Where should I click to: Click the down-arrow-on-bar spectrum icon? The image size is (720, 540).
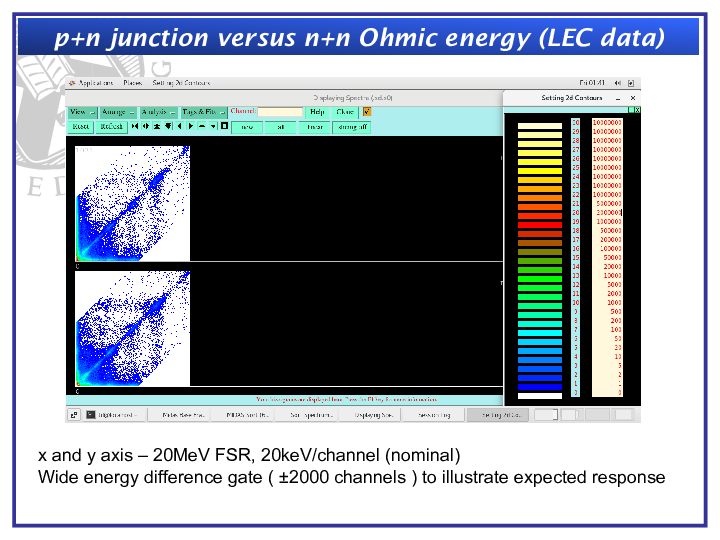169,126
